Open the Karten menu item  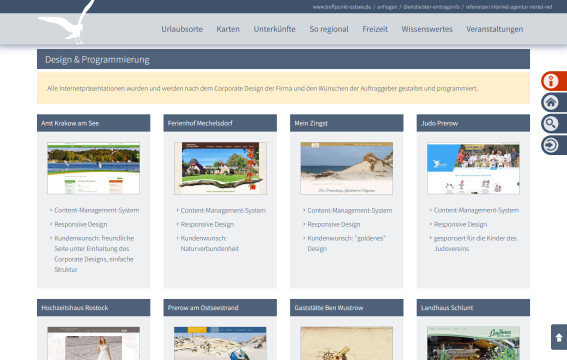coord(228,29)
